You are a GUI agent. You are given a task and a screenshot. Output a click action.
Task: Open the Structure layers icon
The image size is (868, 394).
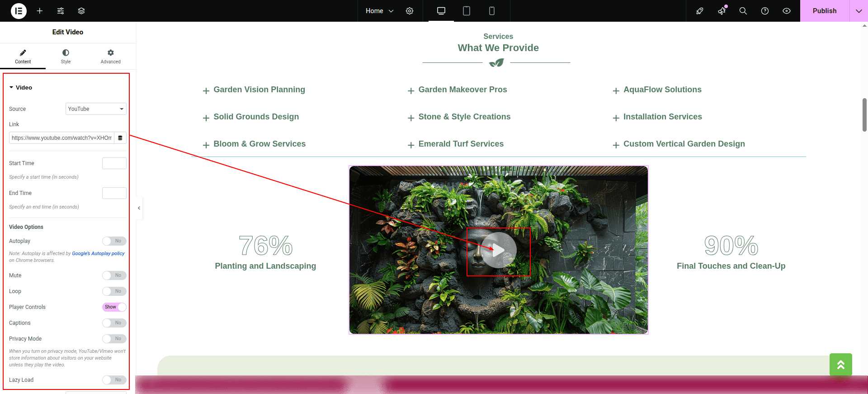tap(81, 11)
